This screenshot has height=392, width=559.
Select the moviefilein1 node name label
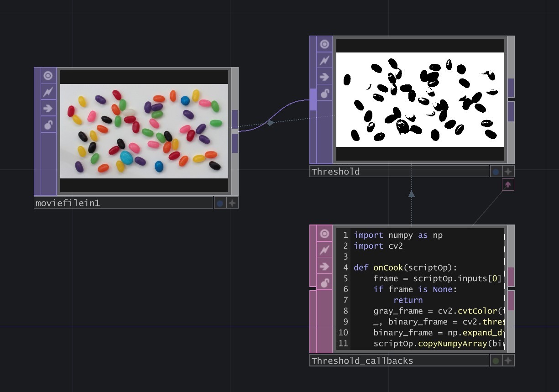tap(123, 203)
